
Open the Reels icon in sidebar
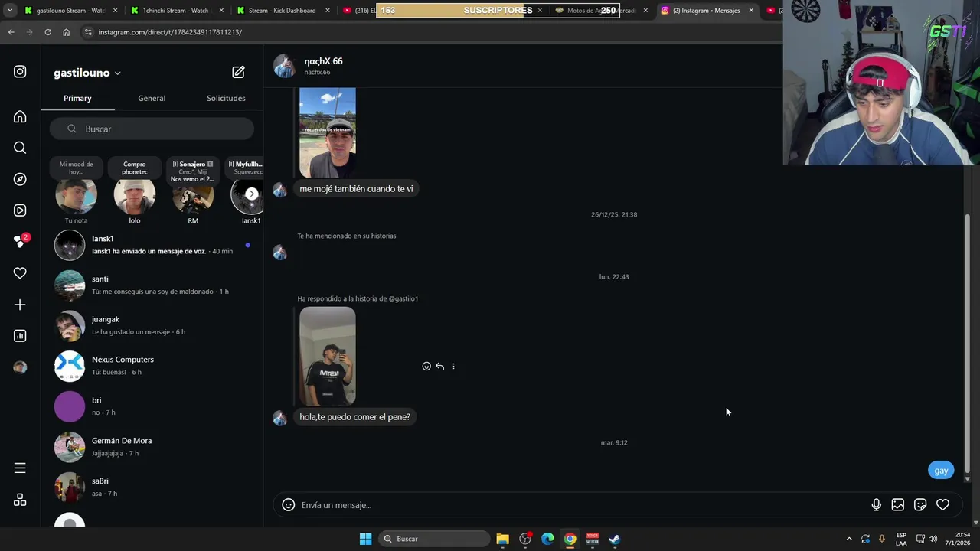[x=20, y=210]
